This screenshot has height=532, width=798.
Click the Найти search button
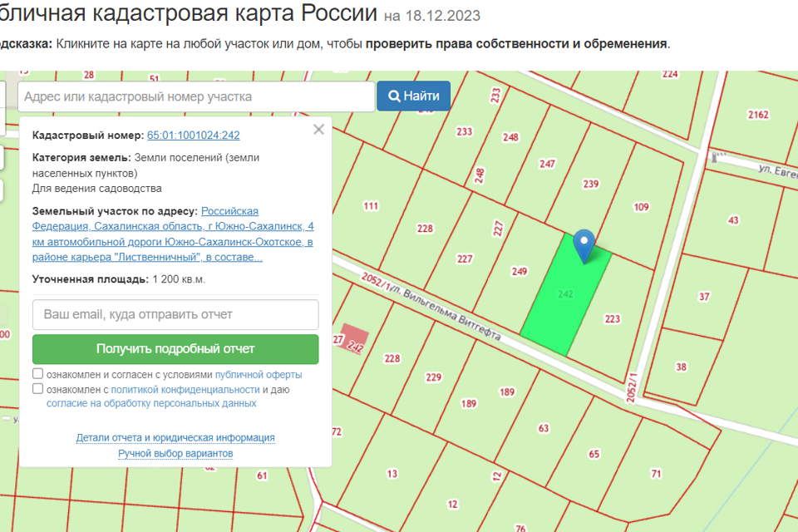pos(413,96)
